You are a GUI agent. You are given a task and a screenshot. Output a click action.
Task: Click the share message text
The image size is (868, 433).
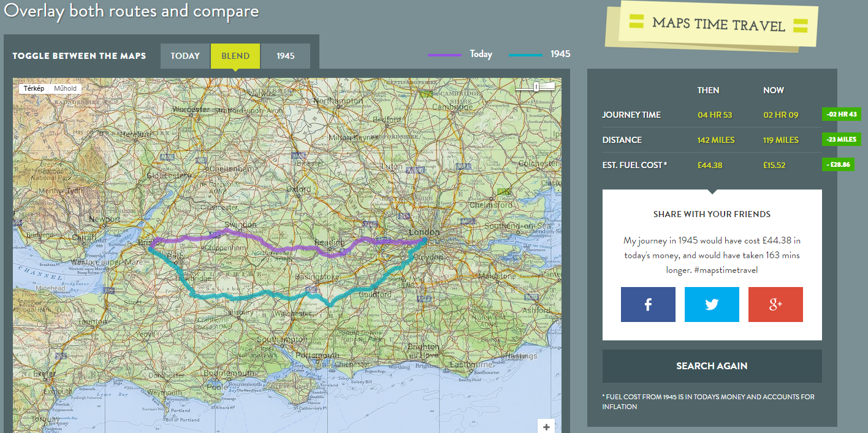pos(712,255)
